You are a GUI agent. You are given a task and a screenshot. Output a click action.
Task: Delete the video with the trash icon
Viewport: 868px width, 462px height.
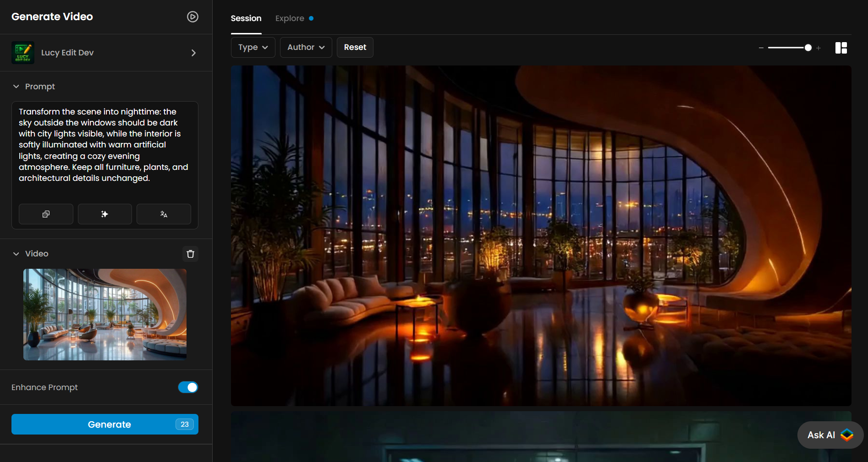[x=191, y=254]
